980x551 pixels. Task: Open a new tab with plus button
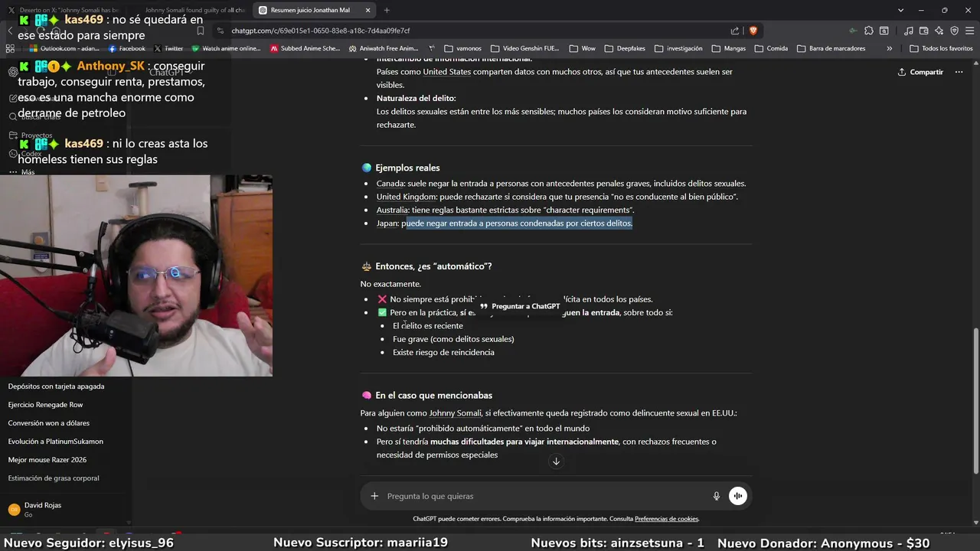[x=386, y=10]
